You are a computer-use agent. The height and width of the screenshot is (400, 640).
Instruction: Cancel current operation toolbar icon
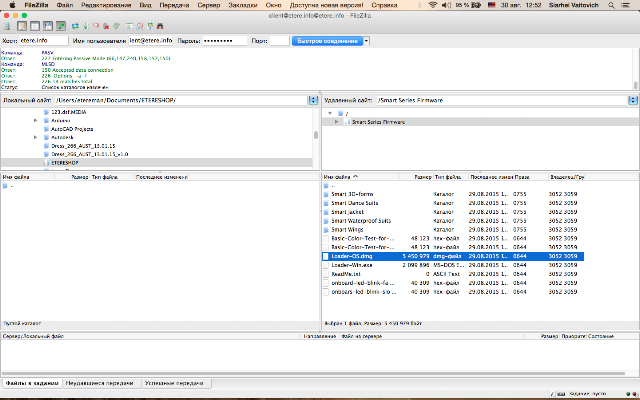point(96,26)
